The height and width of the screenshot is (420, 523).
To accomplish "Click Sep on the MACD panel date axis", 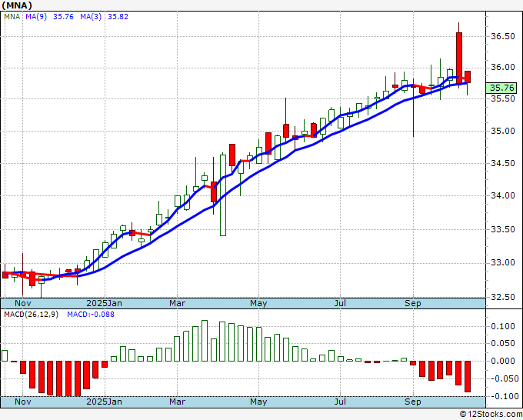I will pos(412,402).
